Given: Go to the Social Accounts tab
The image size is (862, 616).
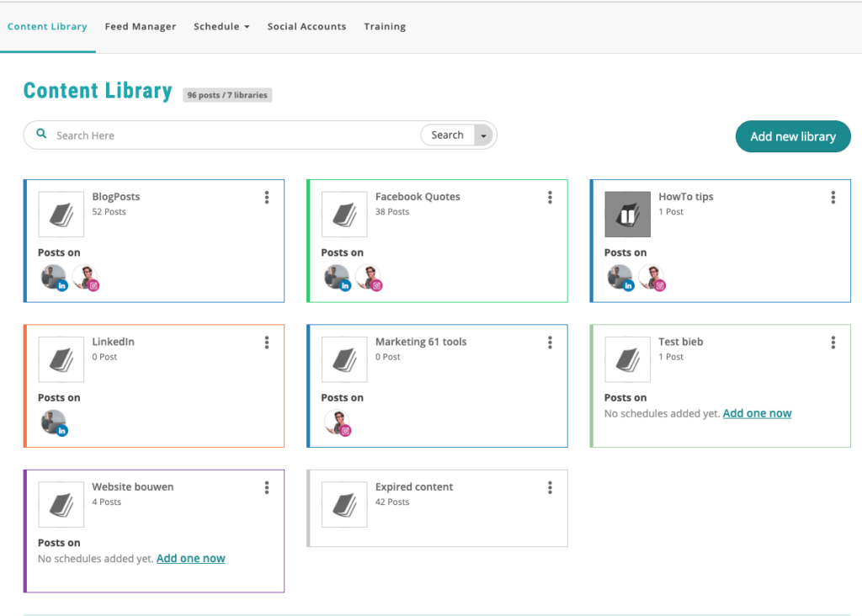Looking at the screenshot, I should (x=306, y=27).
